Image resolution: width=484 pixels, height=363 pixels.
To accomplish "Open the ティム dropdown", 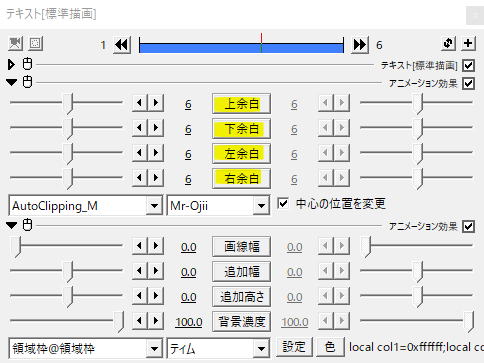I will tap(261, 349).
